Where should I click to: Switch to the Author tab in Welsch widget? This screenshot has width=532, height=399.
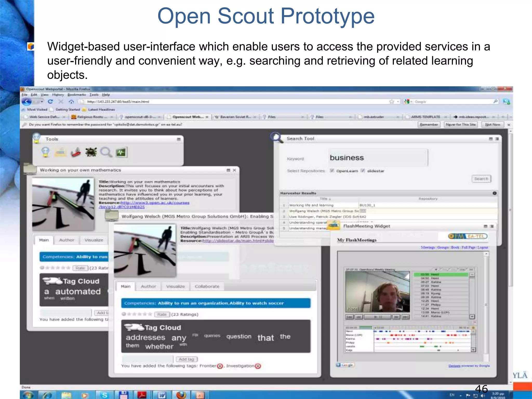point(148,286)
